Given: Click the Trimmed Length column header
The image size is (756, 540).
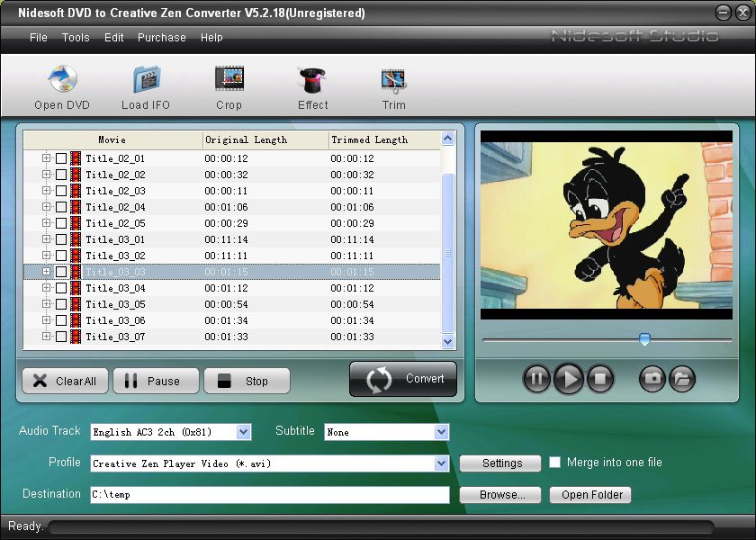Looking at the screenshot, I should click(x=385, y=139).
